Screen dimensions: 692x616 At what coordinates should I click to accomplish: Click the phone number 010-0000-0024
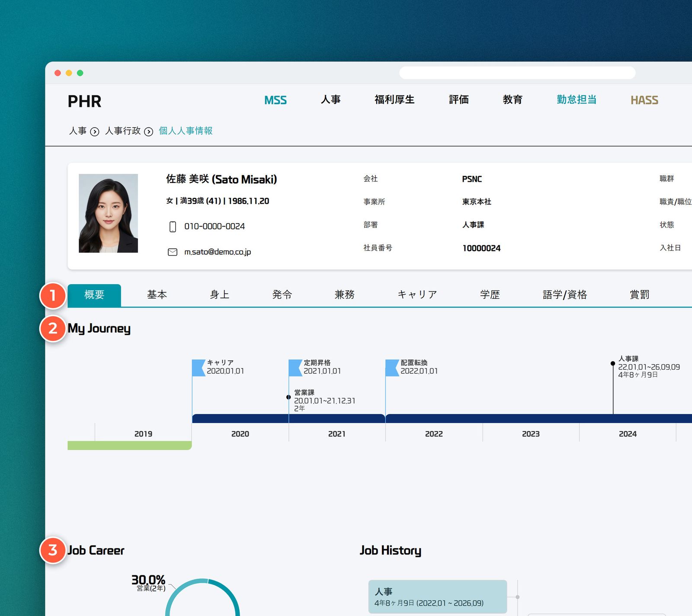pos(215,226)
